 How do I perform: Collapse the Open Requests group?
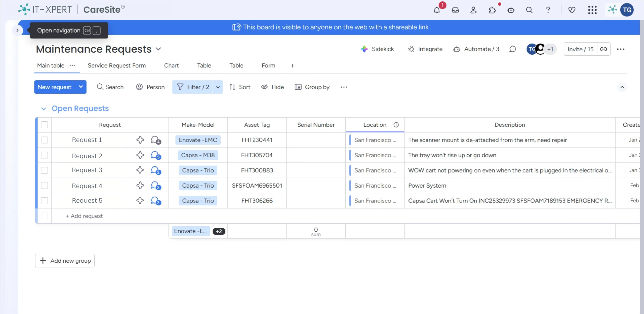point(44,109)
